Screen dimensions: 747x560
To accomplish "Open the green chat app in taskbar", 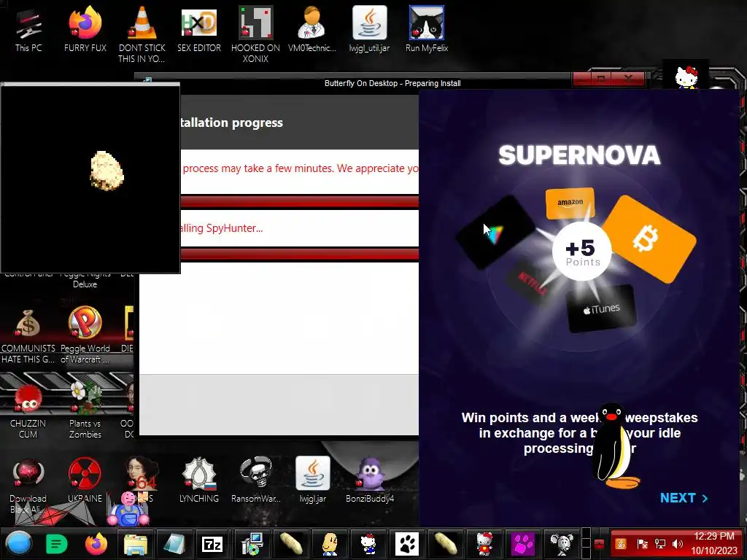I will [x=57, y=543].
